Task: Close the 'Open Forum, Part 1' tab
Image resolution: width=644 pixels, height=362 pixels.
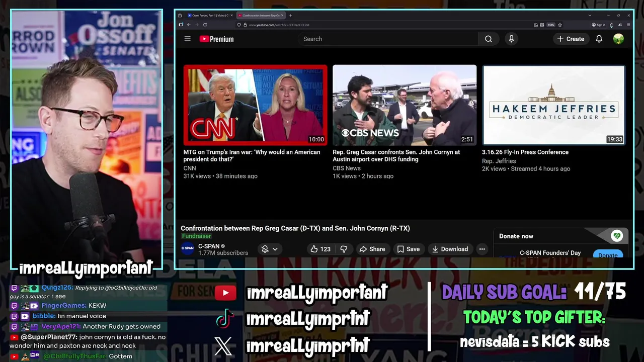Action: pyautogui.click(x=232, y=16)
